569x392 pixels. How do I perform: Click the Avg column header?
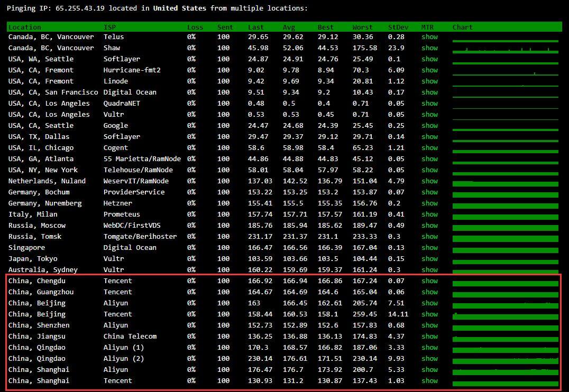coord(289,27)
